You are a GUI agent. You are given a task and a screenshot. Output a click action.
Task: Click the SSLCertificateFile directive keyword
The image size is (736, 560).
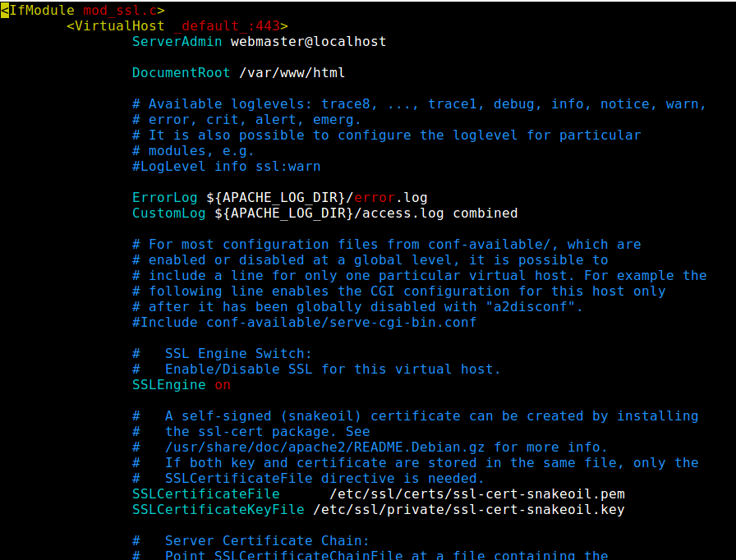[205, 493]
